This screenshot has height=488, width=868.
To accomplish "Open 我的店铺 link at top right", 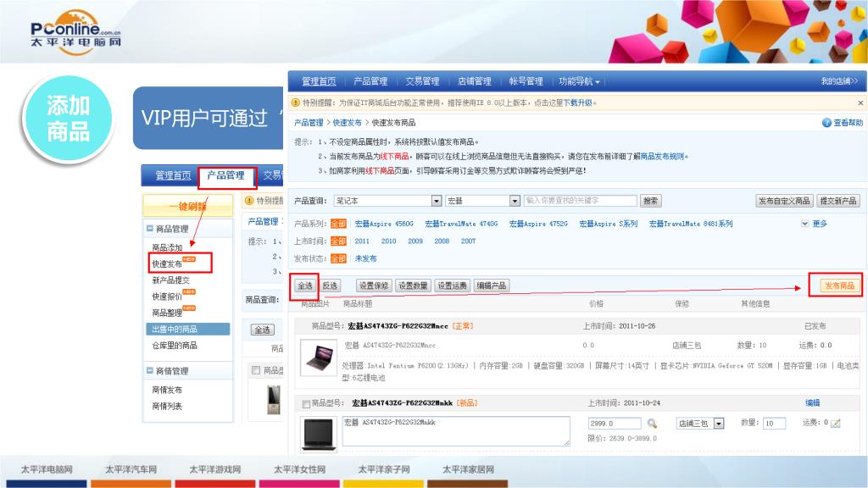I will (839, 81).
